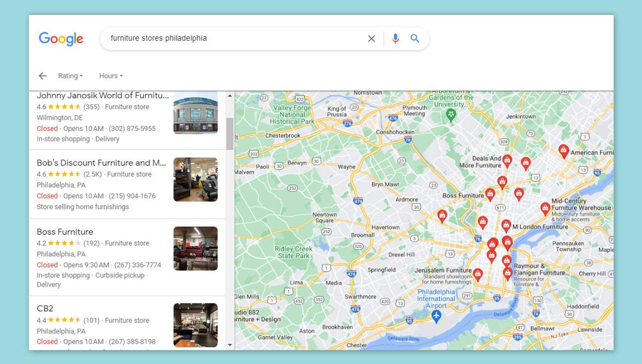Open Johnny Janosik World of Furniture listing
Screen dimensions: 642x364
[x=103, y=96]
